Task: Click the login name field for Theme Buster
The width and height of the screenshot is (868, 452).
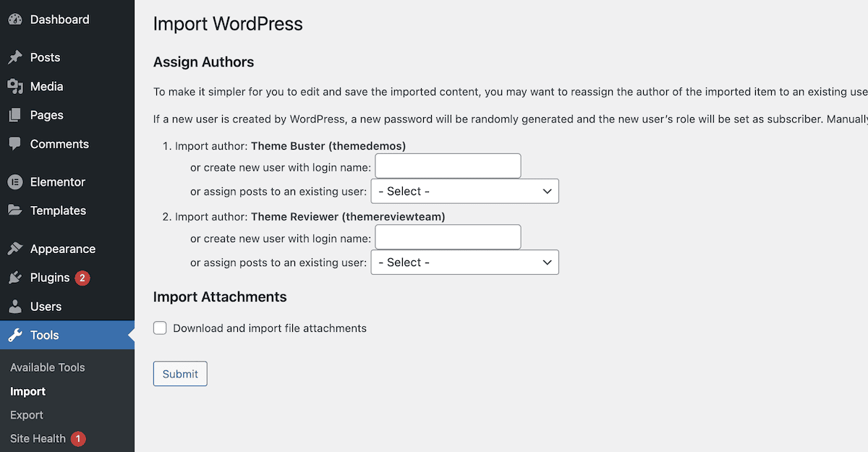Action: [447, 166]
